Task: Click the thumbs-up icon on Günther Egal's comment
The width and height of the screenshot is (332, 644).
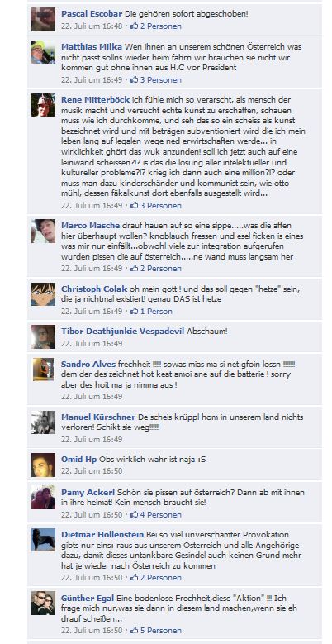Action: pyautogui.click(x=134, y=630)
